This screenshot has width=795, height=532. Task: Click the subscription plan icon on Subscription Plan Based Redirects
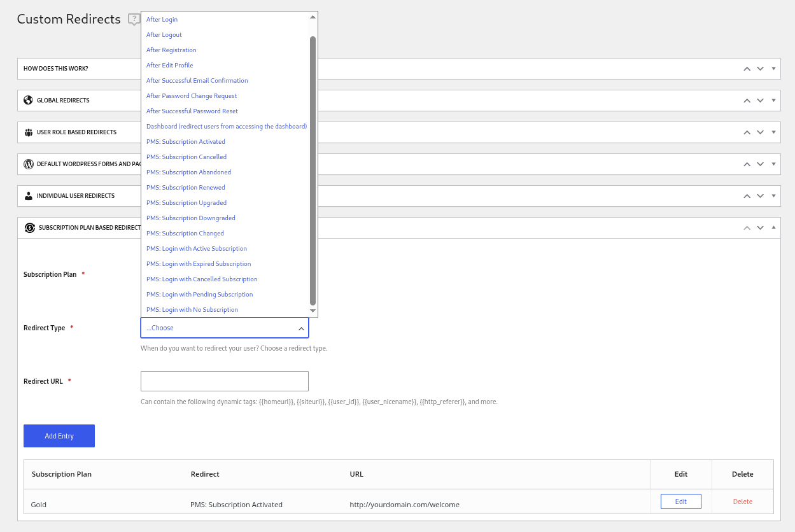point(29,227)
